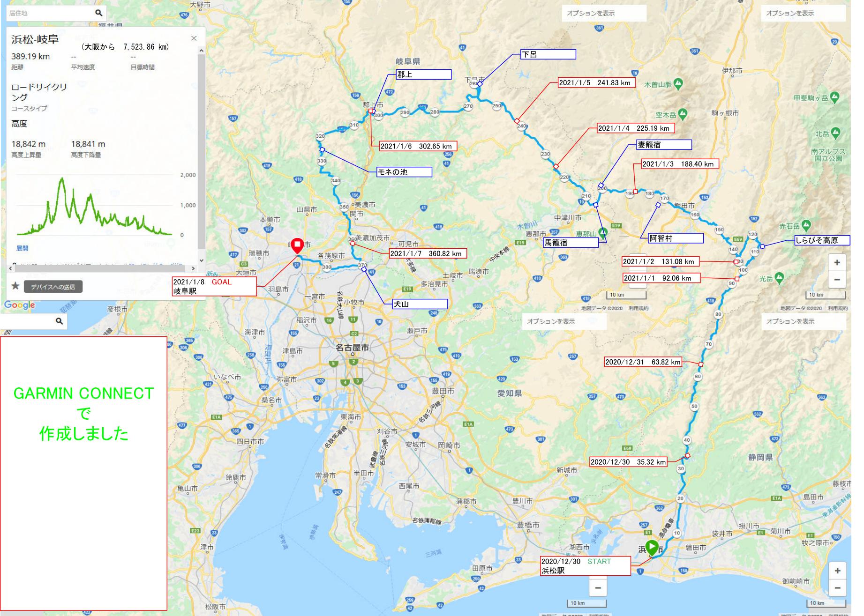
Task: Zoom in with the plus button above 御前崎市
Action: coord(837,571)
